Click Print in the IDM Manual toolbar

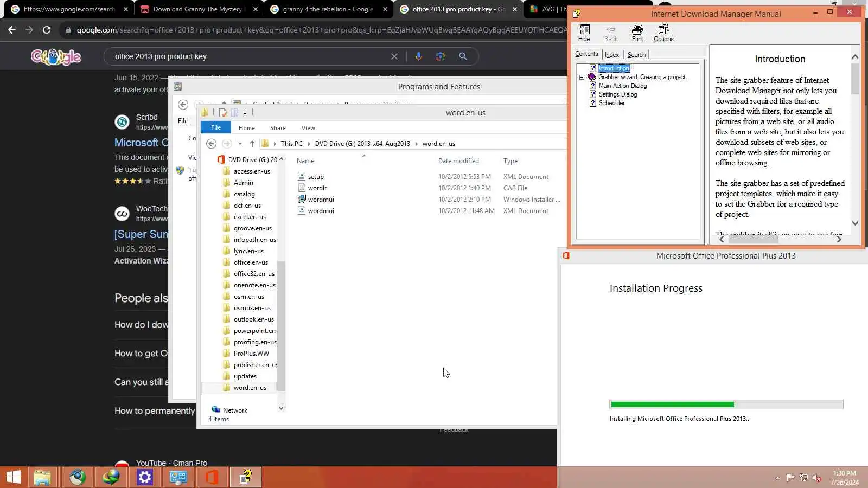click(637, 33)
